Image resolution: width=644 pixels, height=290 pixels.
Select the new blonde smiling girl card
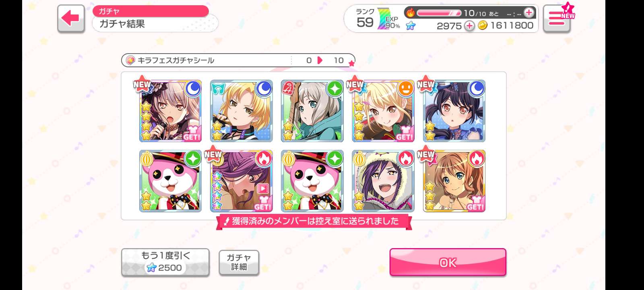pyautogui.click(x=383, y=111)
